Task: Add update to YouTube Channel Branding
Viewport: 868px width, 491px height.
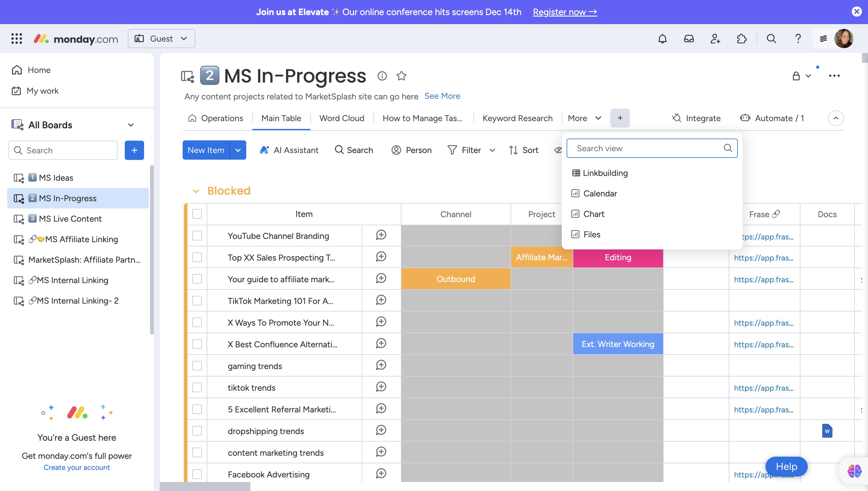Action: pos(381,235)
